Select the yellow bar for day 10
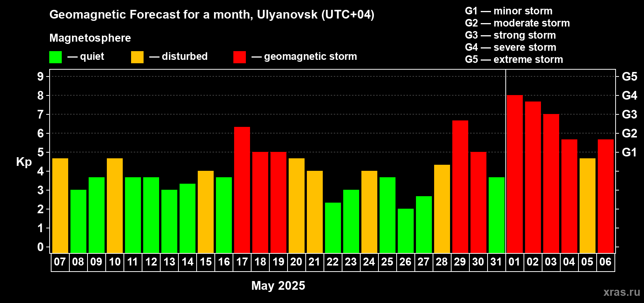The height and width of the screenshot is (303, 644). [115, 206]
